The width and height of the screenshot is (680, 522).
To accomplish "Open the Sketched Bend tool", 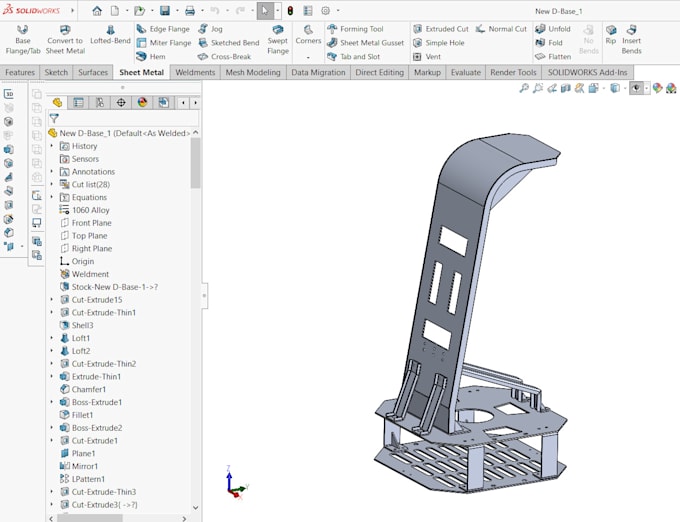I will 229,43.
